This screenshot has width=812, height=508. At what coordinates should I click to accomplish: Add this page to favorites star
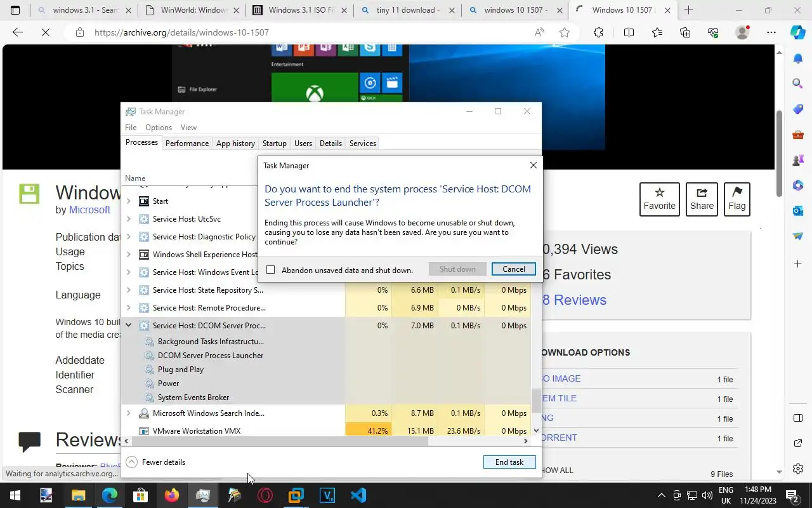pos(565,32)
